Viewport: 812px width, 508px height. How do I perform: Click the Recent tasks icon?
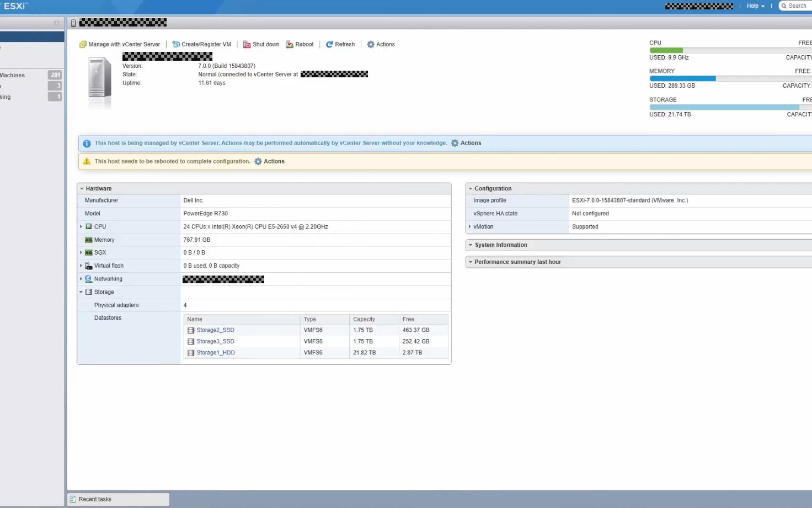(x=73, y=499)
